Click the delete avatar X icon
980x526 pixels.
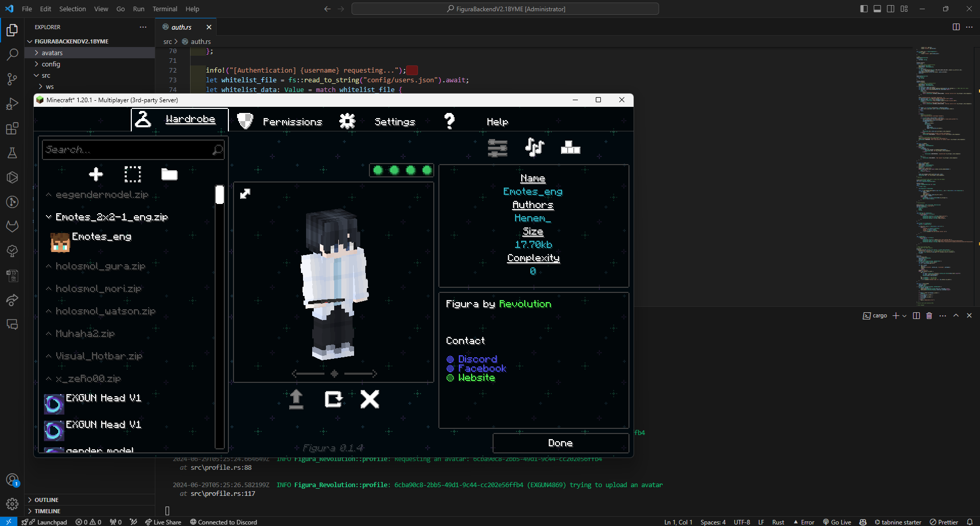370,399
